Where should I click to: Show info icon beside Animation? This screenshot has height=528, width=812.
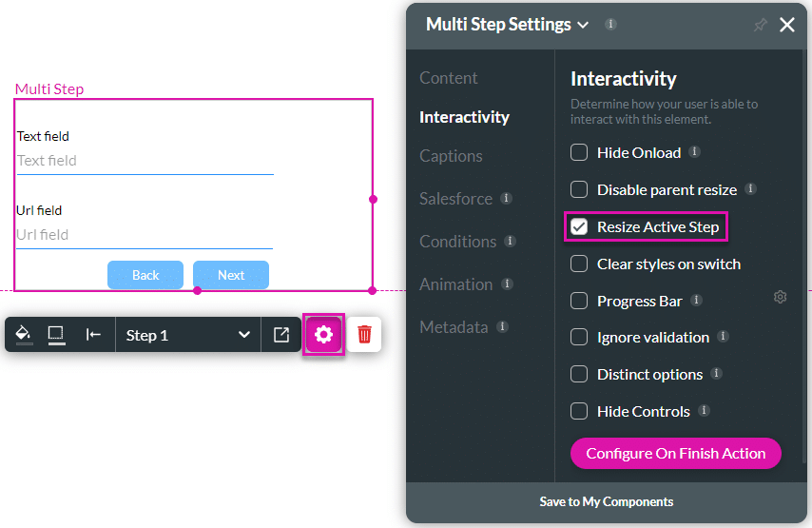click(507, 284)
